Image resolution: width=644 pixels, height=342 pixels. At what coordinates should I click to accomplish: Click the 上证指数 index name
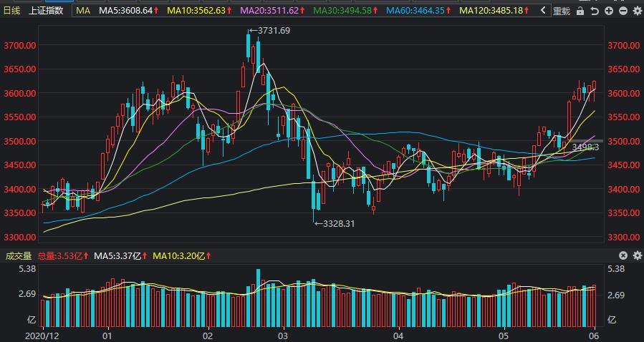(x=46, y=11)
